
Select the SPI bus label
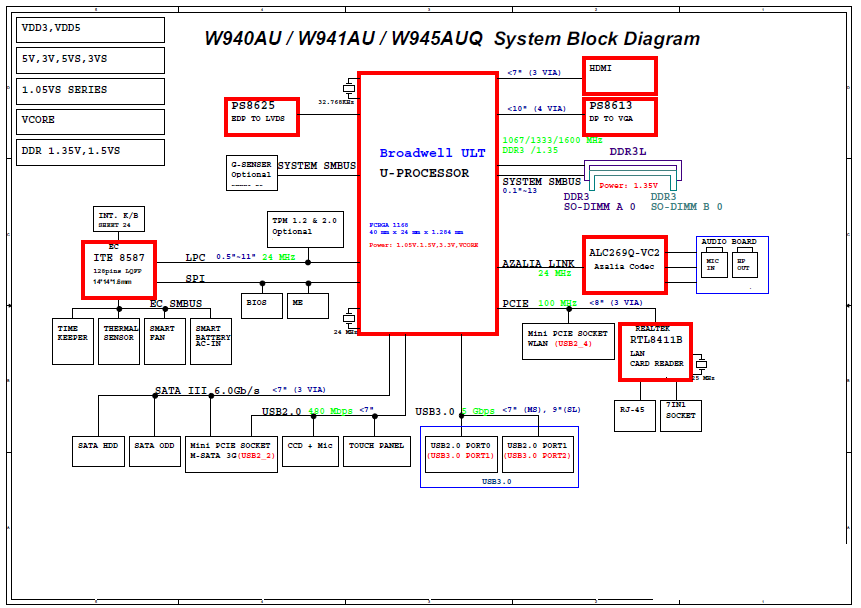point(195,278)
